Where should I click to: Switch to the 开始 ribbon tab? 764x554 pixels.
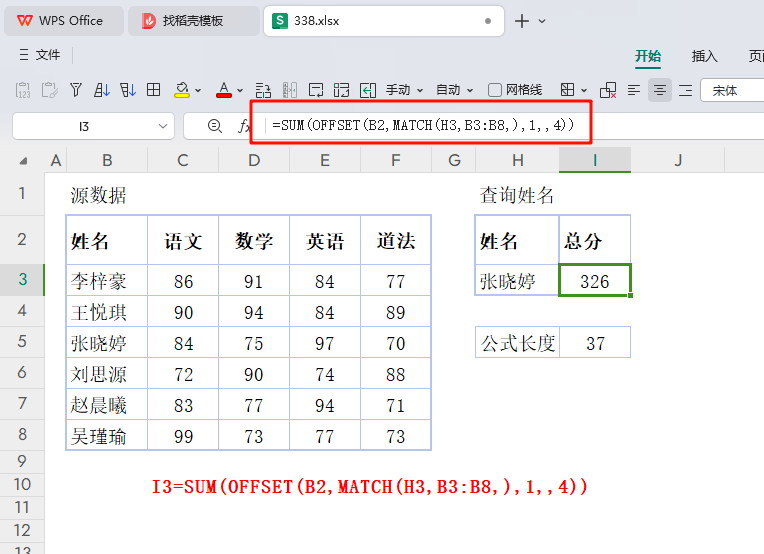(648, 56)
